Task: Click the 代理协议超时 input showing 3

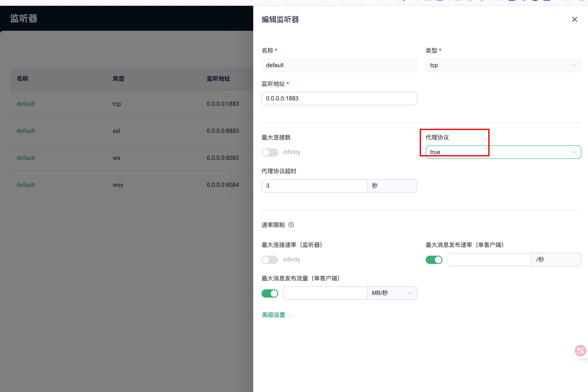Action: (314, 186)
